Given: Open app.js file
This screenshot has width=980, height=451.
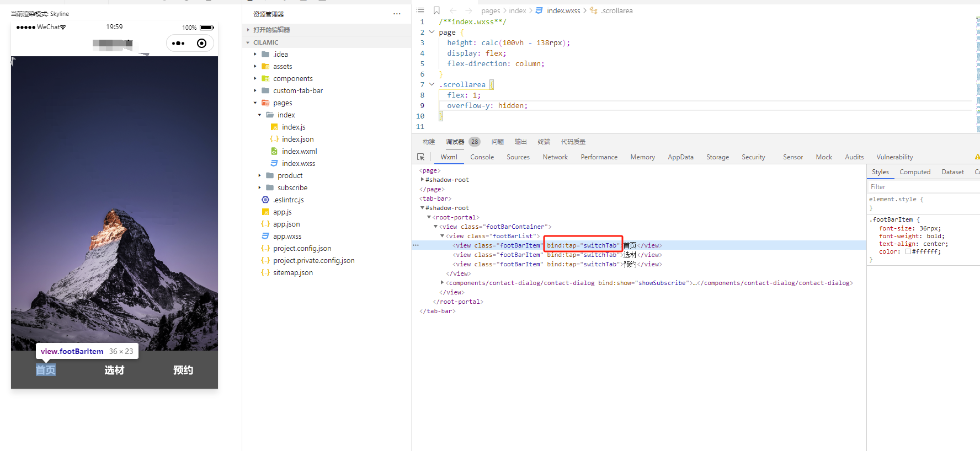Looking at the screenshot, I should coord(282,212).
